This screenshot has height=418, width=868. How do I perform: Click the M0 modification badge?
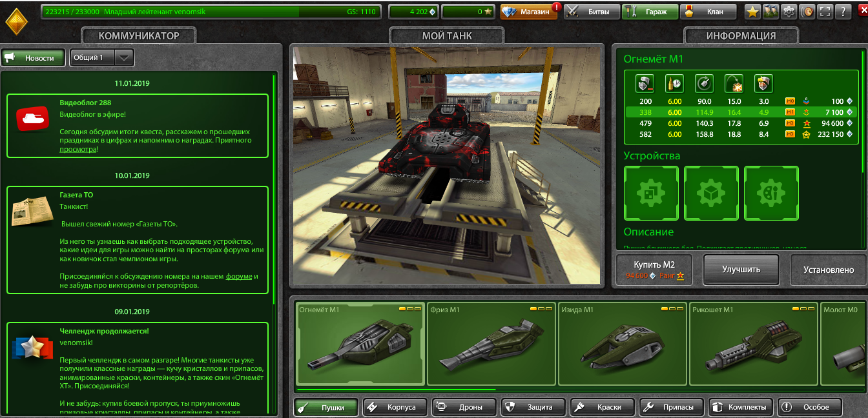coord(789,101)
